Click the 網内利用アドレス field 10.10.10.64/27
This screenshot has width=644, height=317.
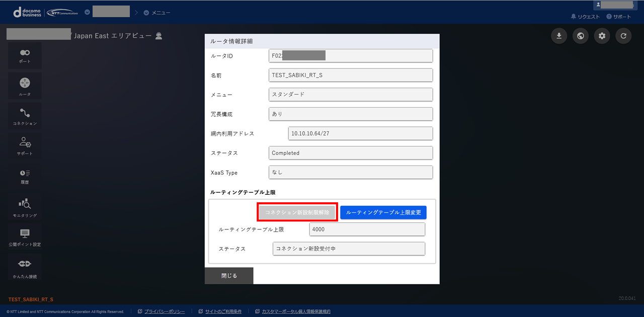coord(361,133)
